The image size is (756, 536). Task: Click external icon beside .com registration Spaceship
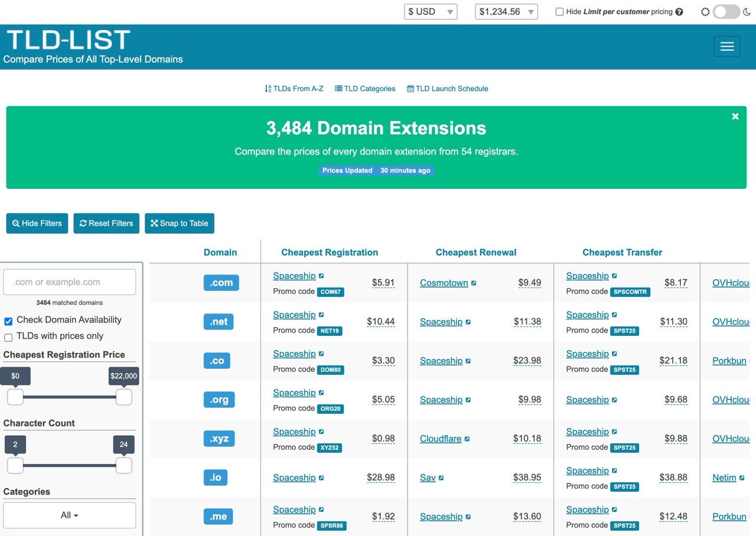[x=321, y=276]
